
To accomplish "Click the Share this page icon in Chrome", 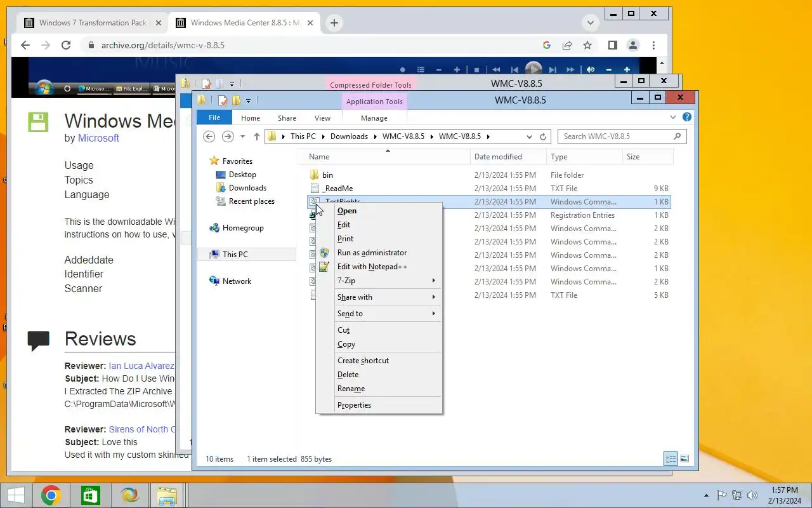I will [567, 45].
